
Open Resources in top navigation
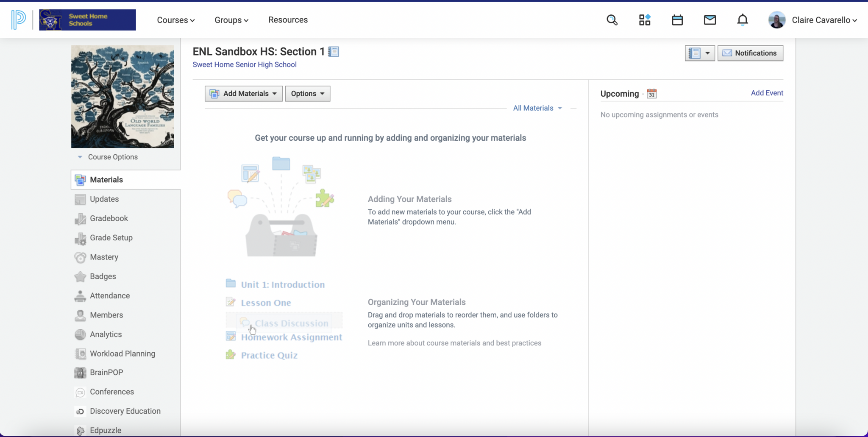click(x=288, y=20)
